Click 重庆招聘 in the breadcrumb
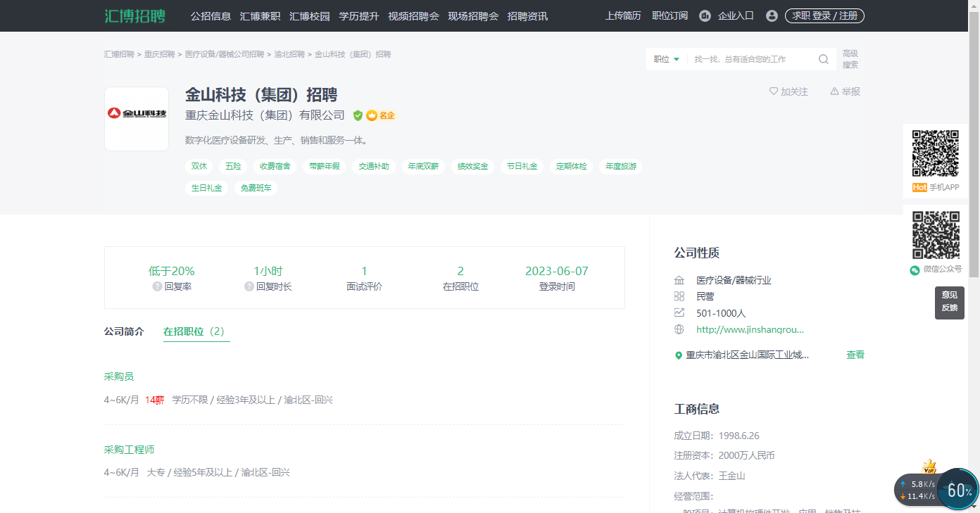 point(159,54)
